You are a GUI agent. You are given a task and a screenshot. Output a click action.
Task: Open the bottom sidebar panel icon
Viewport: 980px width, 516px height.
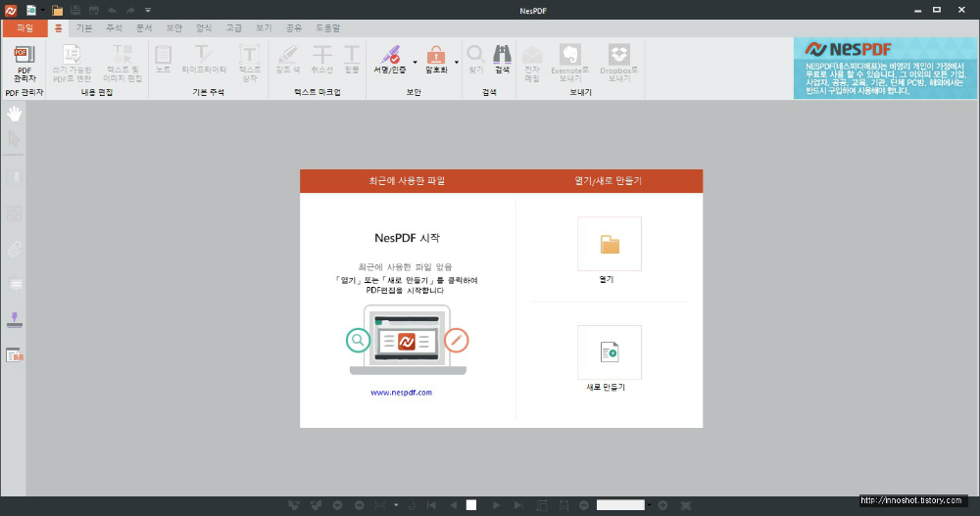click(14, 355)
